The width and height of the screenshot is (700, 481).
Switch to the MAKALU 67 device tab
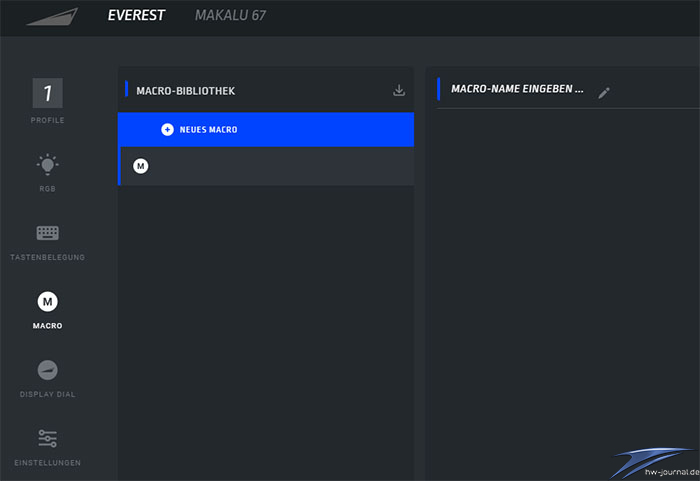pos(230,15)
